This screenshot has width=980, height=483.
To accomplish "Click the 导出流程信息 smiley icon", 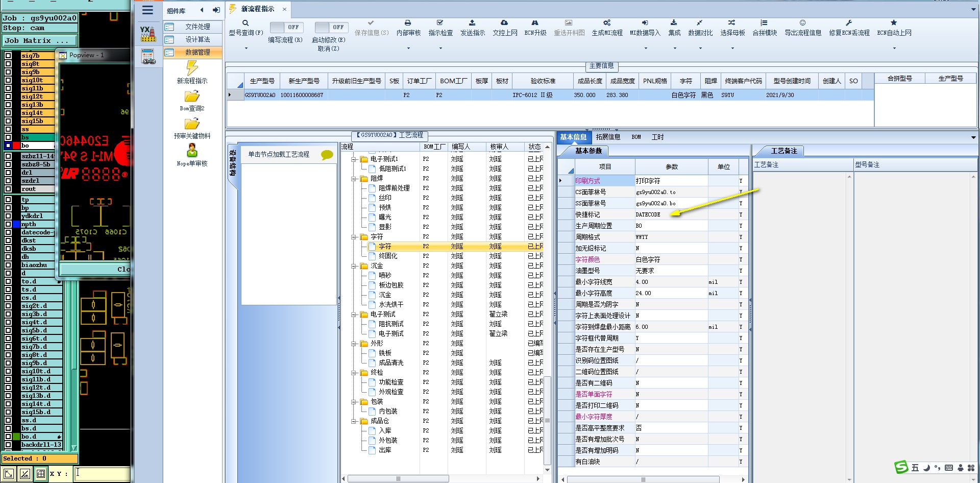I will pos(803,23).
